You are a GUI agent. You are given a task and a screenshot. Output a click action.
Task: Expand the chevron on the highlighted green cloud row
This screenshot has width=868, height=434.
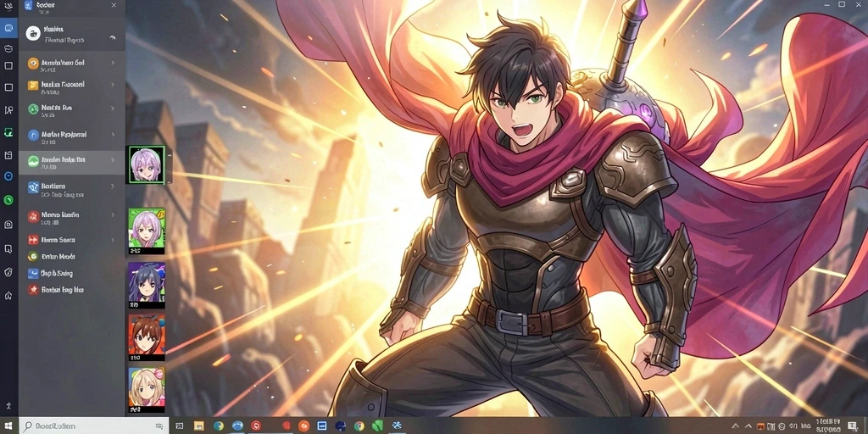(x=113, y=160)
